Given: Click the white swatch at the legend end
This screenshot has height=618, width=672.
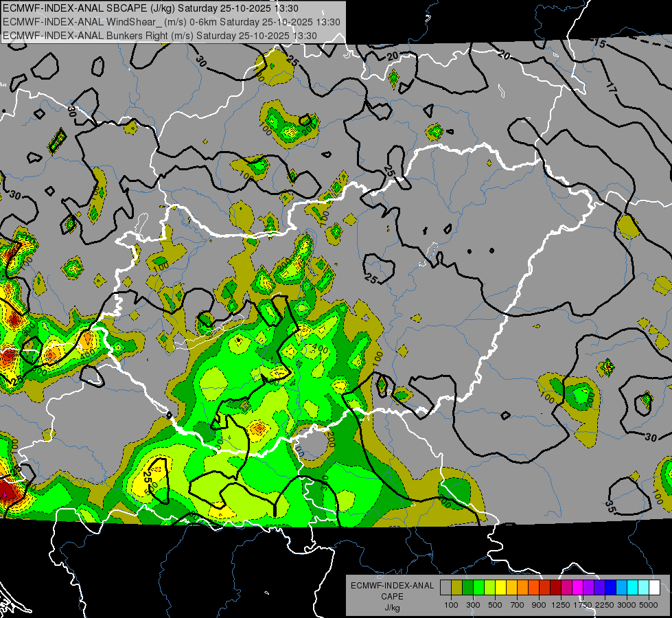Looking at the screenshot, I should click(x=654, y=588).
